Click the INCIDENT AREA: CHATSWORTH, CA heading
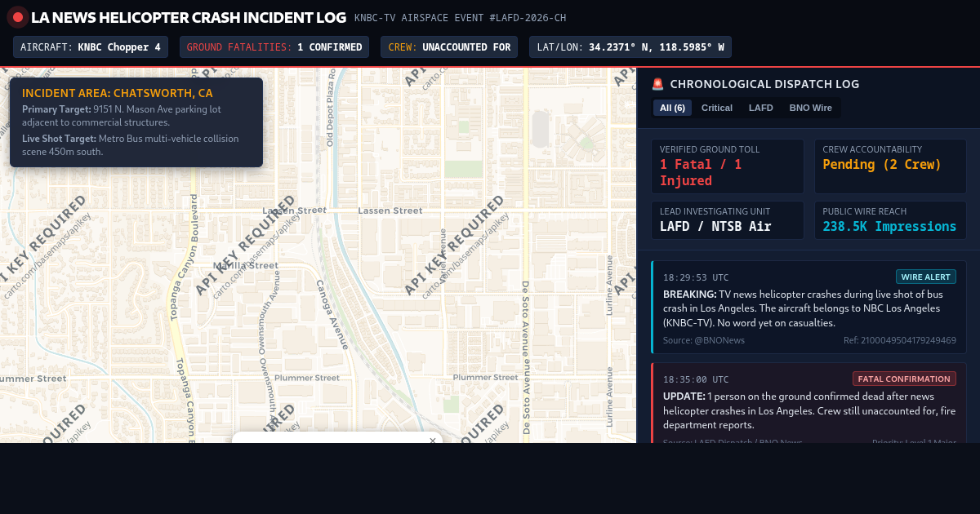This screenshot has width=980, height=514. (x=118, y=93)
